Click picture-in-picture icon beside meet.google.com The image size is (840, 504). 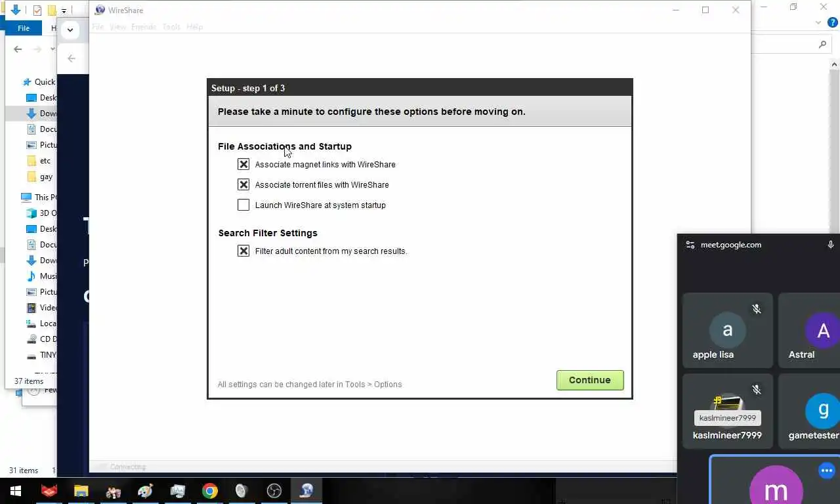tap(690, 245)
